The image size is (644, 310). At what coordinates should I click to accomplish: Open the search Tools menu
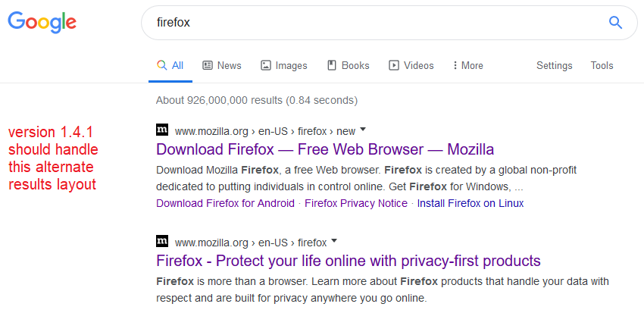pyautogui.click(x=602, y=66)
